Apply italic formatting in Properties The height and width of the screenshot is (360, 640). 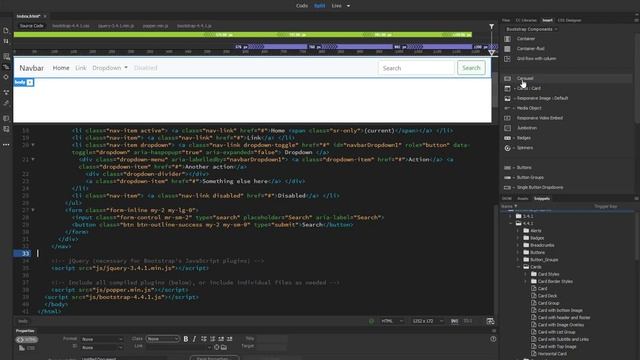[x=194, y=339]
